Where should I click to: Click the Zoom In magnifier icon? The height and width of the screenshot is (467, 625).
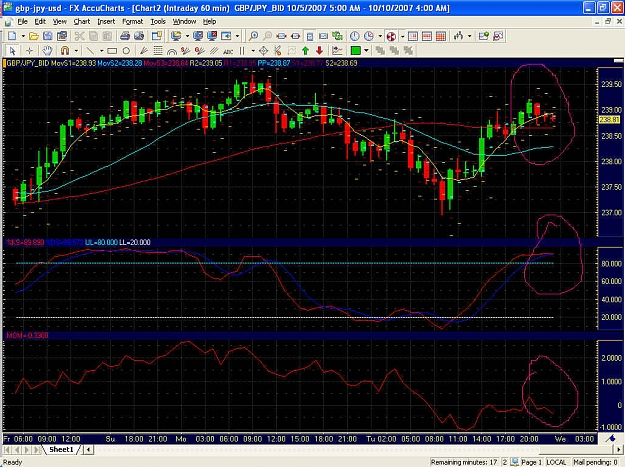[253, 36]
